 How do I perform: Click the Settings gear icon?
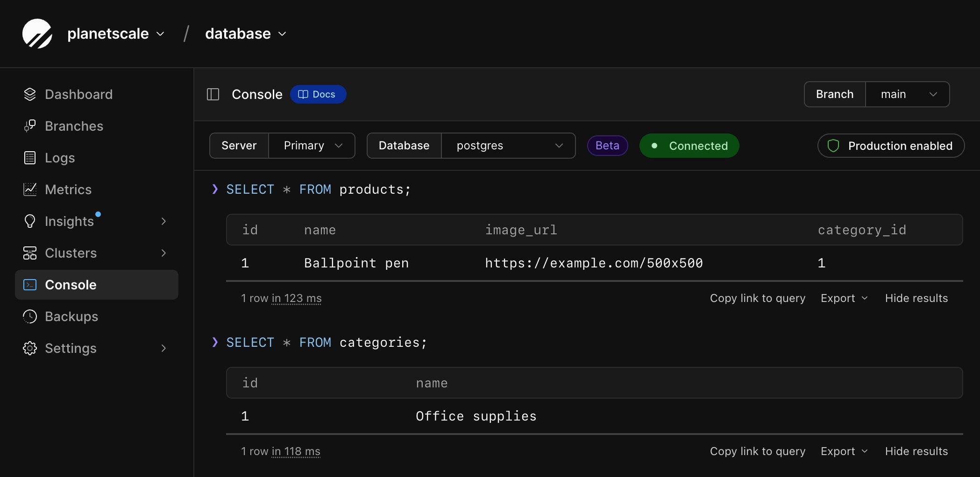tap(30, 348)
